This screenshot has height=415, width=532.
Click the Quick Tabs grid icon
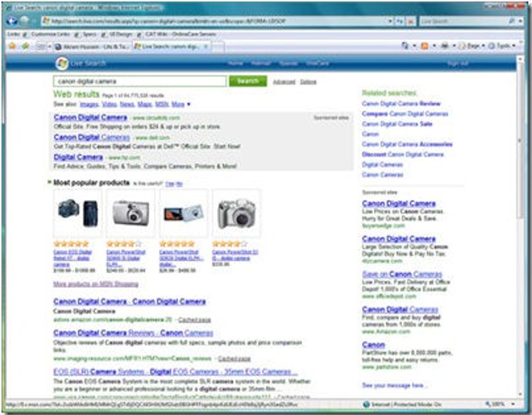pos(41,47)
